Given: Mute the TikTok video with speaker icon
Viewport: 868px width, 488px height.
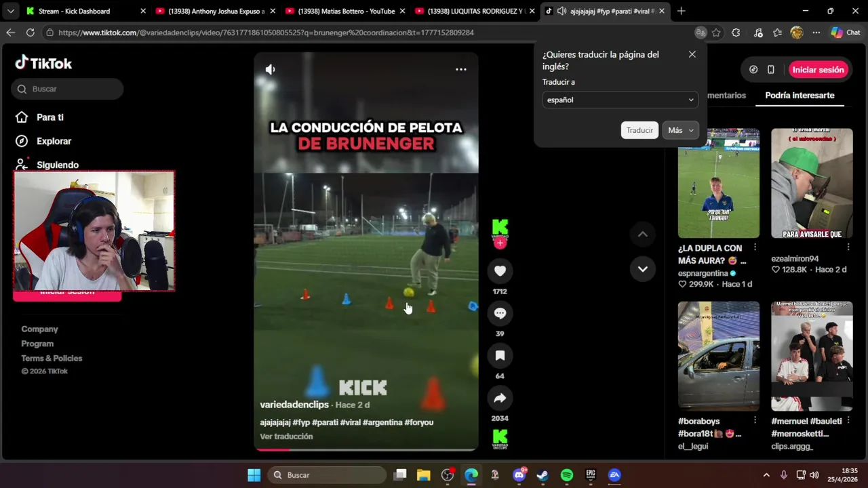Looking at the screenshot, I should click(270, 69).
